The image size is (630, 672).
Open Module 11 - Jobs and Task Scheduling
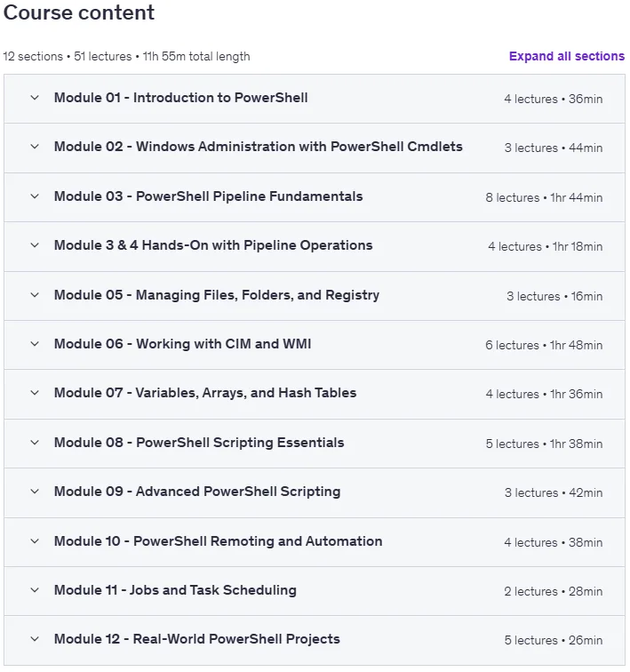point(315,591)
